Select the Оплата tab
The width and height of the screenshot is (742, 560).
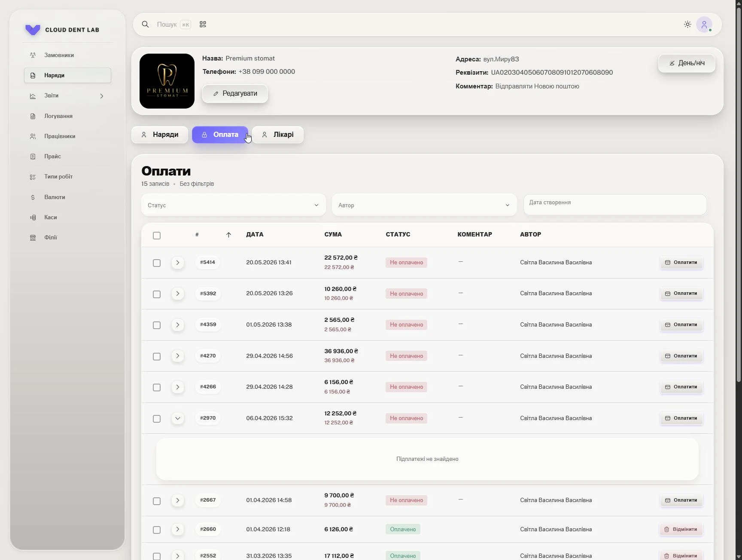click(x=220, y=135)
